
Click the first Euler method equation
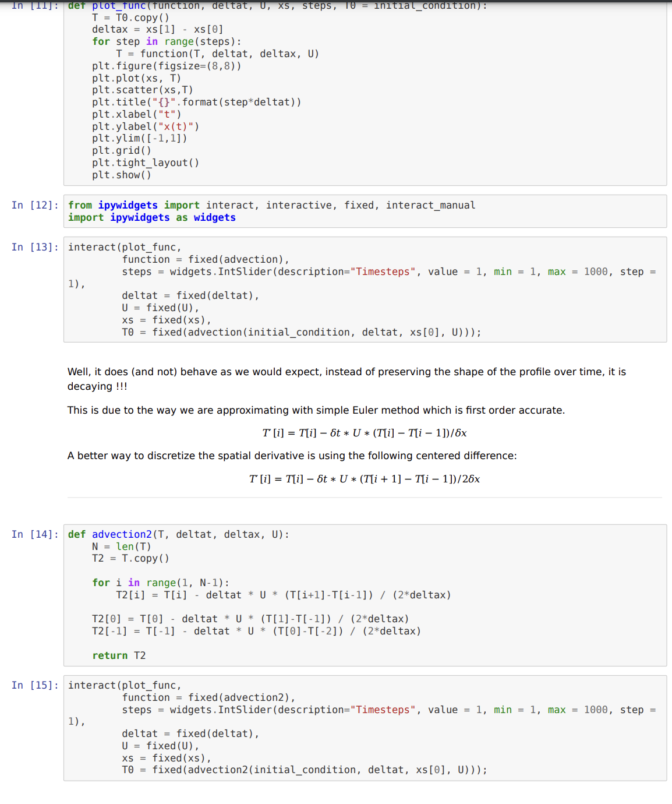click(x=364, y=433)
